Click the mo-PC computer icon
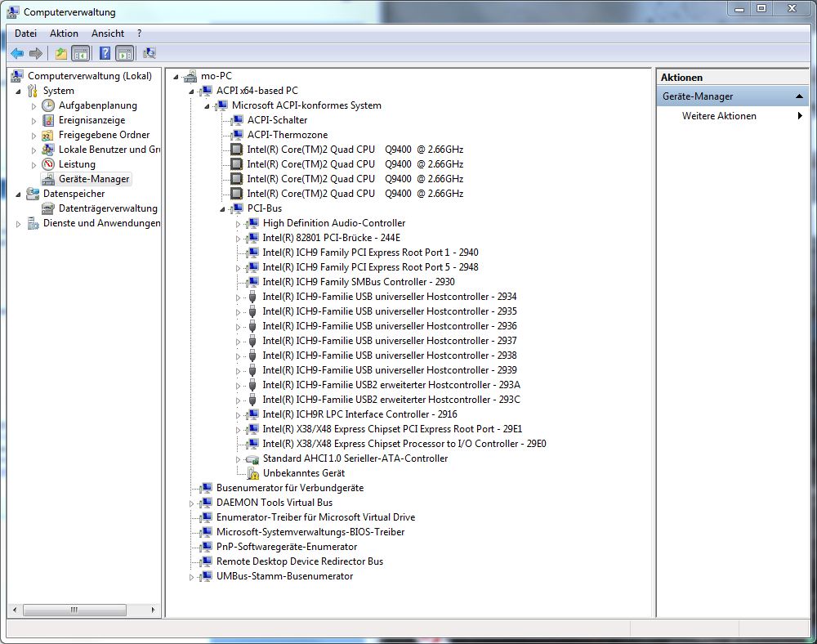Viewport: 817px width, 644px height. [190, 76]
